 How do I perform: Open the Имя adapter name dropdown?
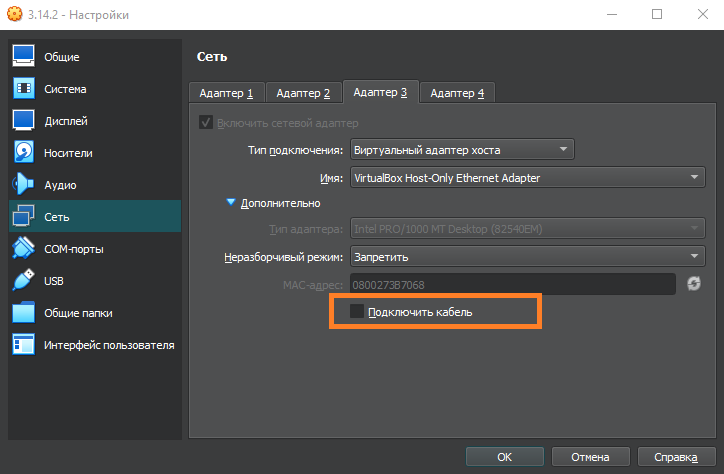click(x=528, y=177)
